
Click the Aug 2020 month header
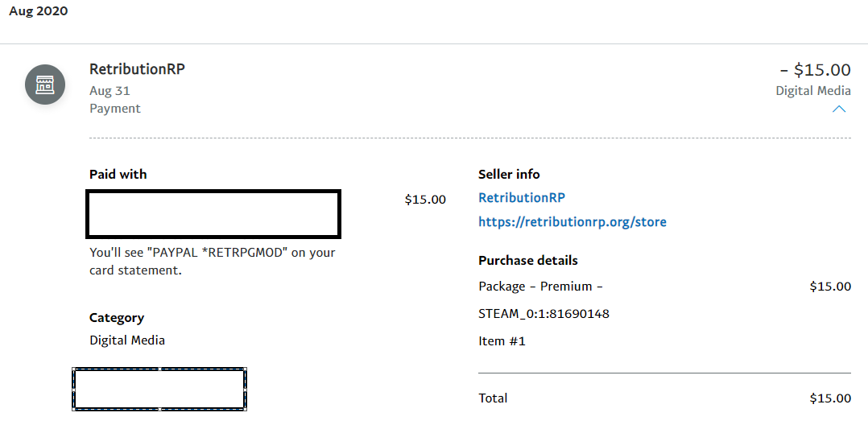(38, 11)
